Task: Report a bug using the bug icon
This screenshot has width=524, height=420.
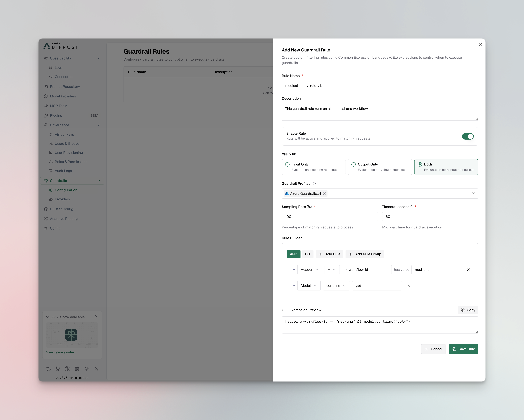Action: [x=67, y=369]
